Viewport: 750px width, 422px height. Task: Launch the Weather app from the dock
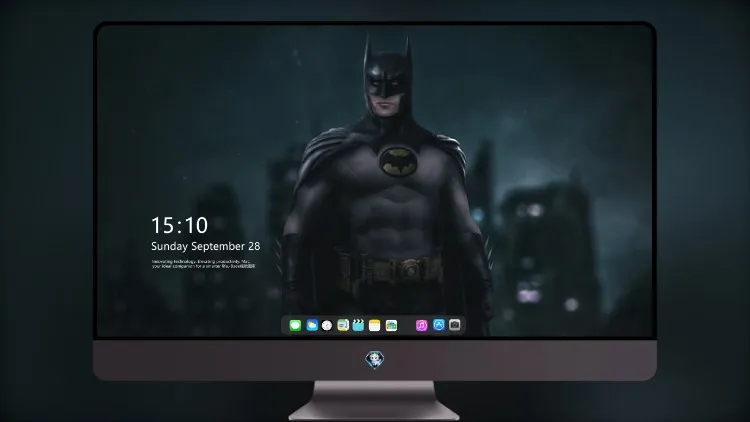coord(312,325)
